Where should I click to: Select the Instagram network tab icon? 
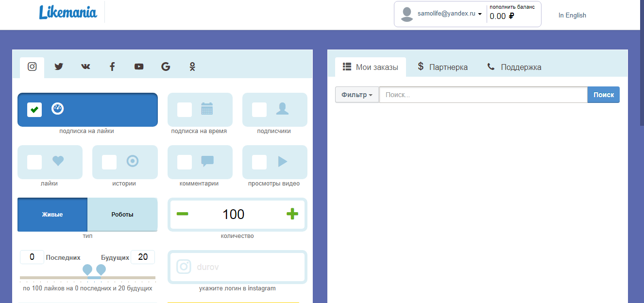(32, 67)
